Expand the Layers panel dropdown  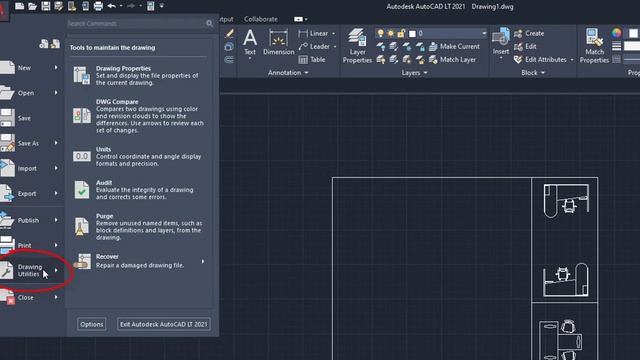pos(414,73)
